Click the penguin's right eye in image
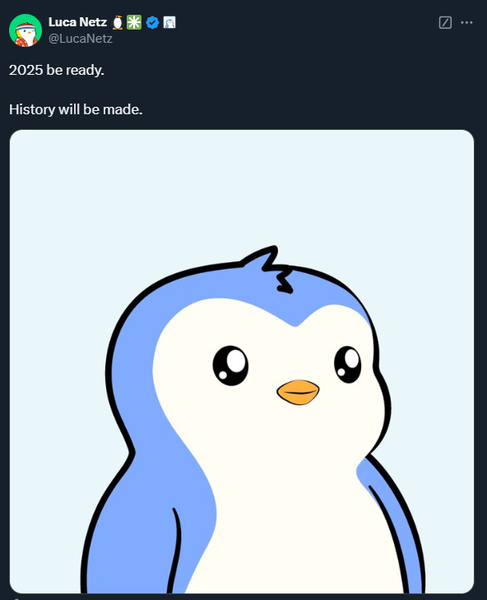 tap(348, 364)
